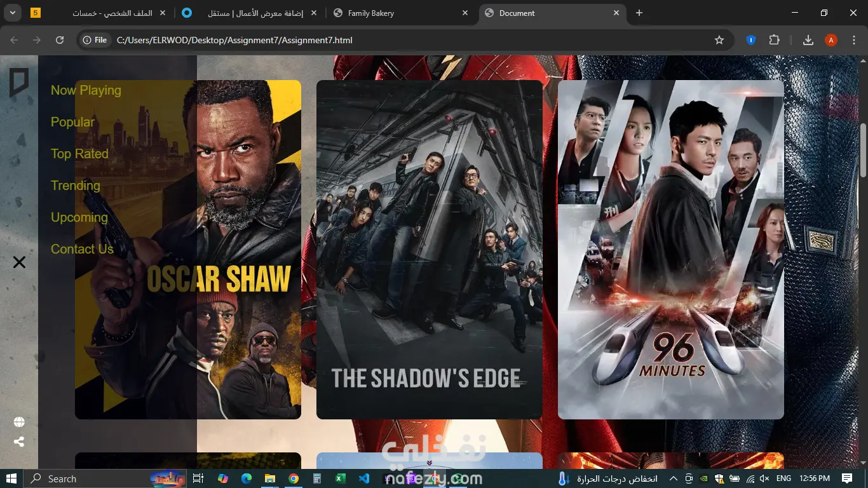Close the Document tab
This screenshot has width=868, height=488.
[616, 13]
